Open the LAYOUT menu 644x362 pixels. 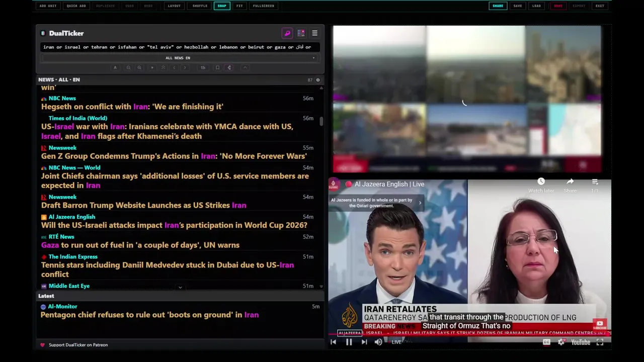point(174,6)
